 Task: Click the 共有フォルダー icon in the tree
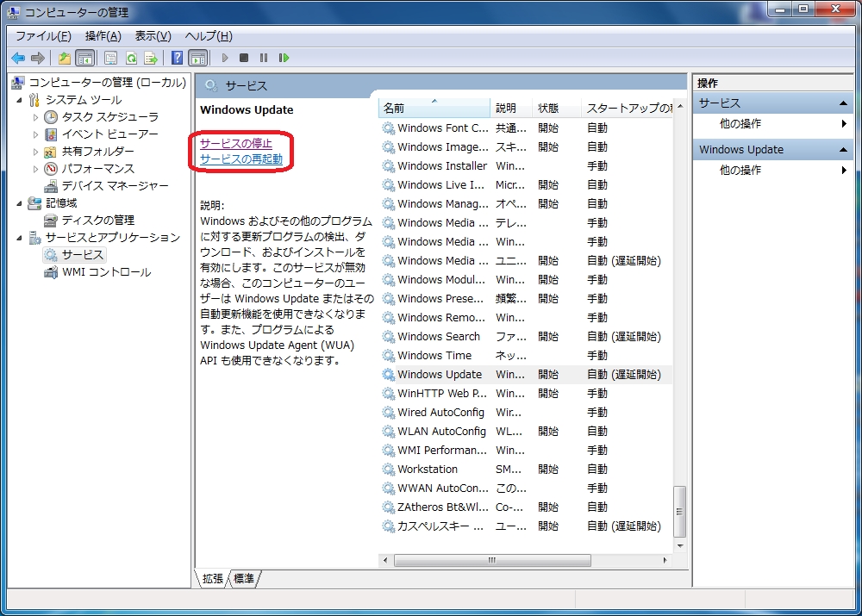tap(51, 152)
